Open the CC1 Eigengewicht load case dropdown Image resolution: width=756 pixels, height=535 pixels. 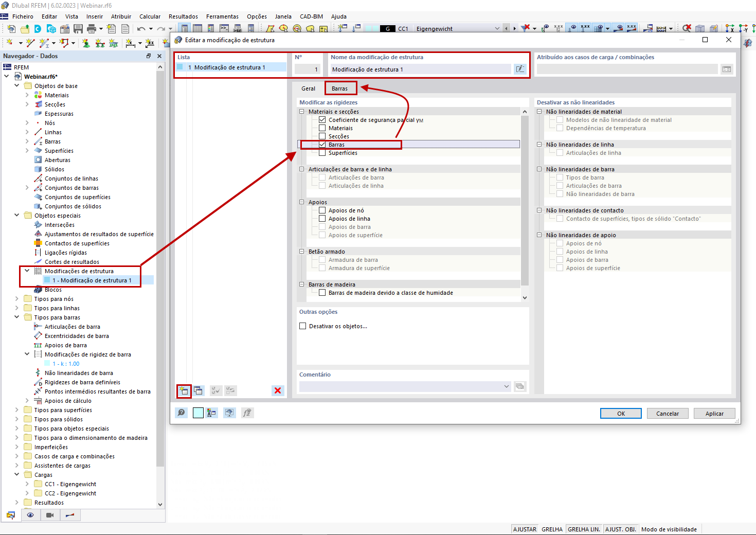point(497,28)
